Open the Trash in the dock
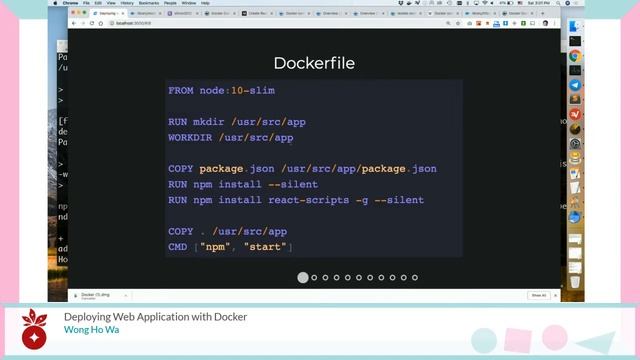The height and width of the screenshot is (360, 640). coord(575,281)
